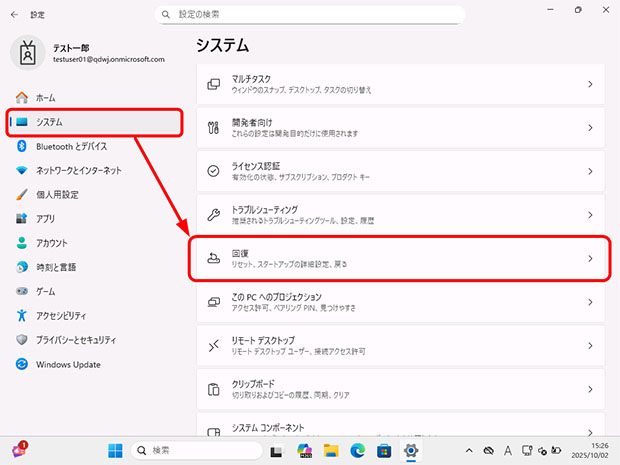
Task: Click the アカウント person icon
Action: point(22,243)
